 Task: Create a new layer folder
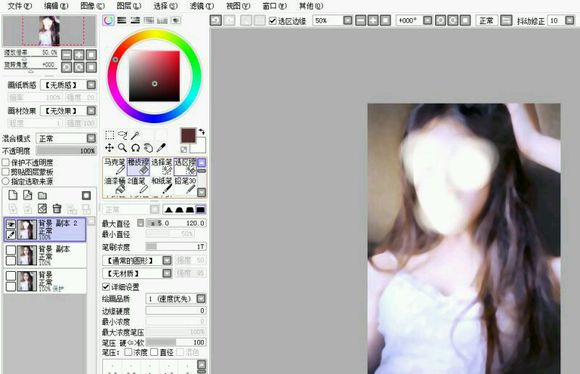[x=43, y=195]
